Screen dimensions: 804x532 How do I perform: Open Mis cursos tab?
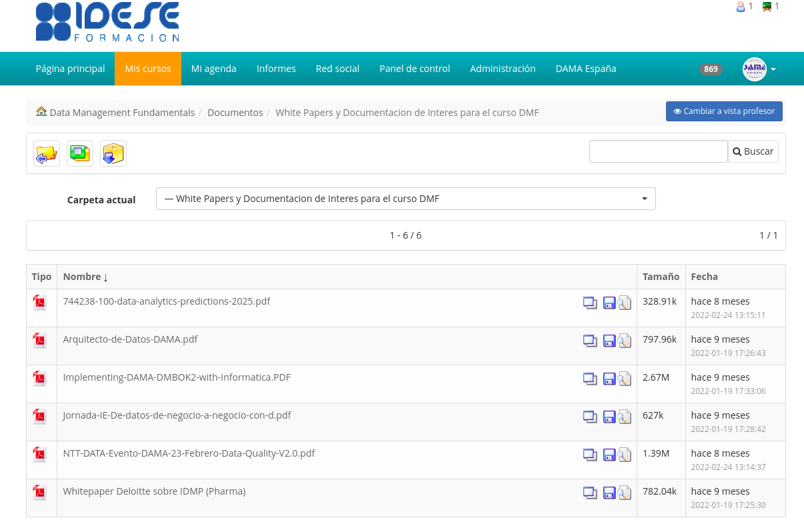[148, 69]
